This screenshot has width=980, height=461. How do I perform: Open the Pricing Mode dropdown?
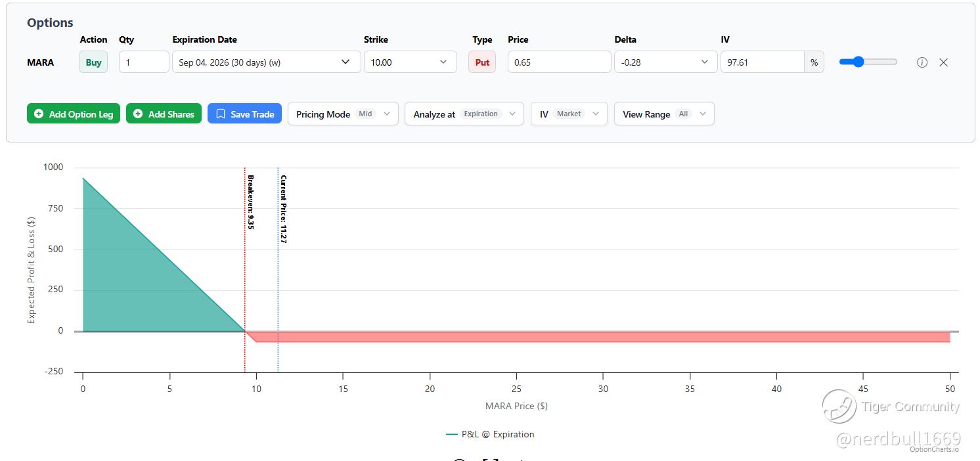click(343, 114)
